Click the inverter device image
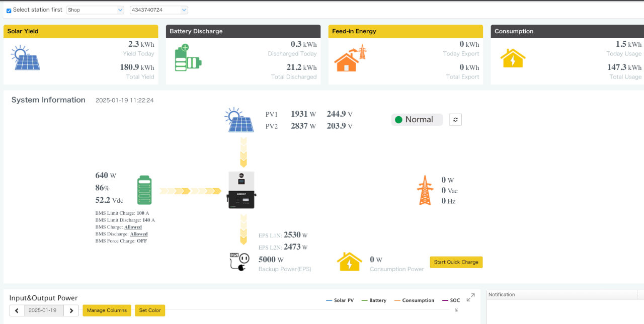Viewport: 644px width, 324px height. [241, 190]
